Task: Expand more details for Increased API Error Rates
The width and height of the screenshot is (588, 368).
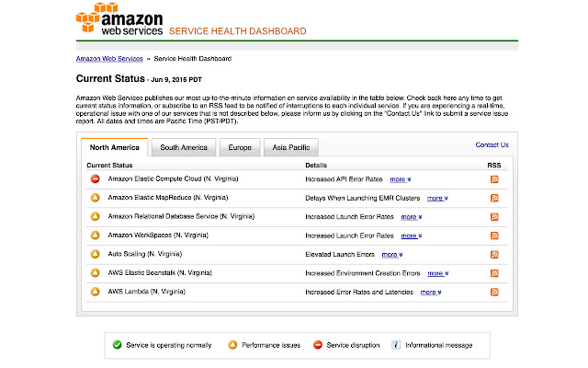Action: [401, 179]
